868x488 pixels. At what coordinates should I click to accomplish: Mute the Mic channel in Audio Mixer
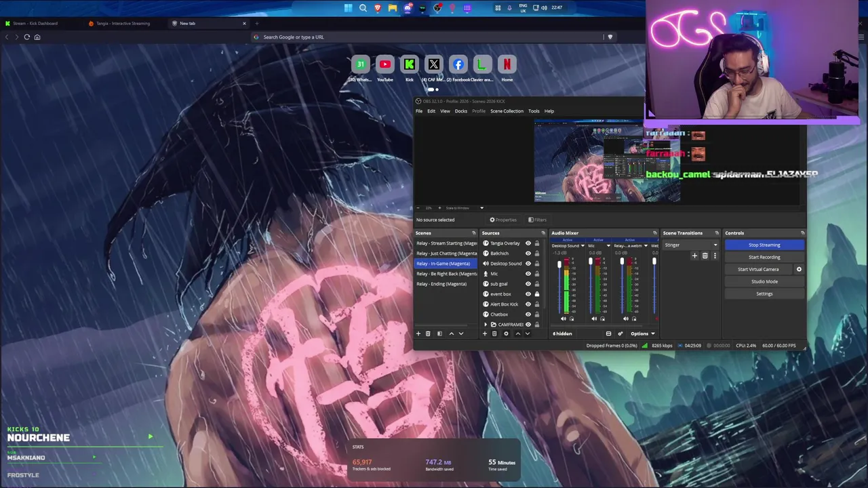tap(595, 319)
